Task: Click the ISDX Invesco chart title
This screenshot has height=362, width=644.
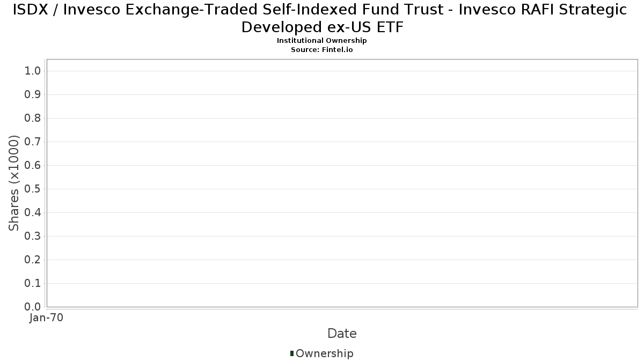Action: point(321,18)
